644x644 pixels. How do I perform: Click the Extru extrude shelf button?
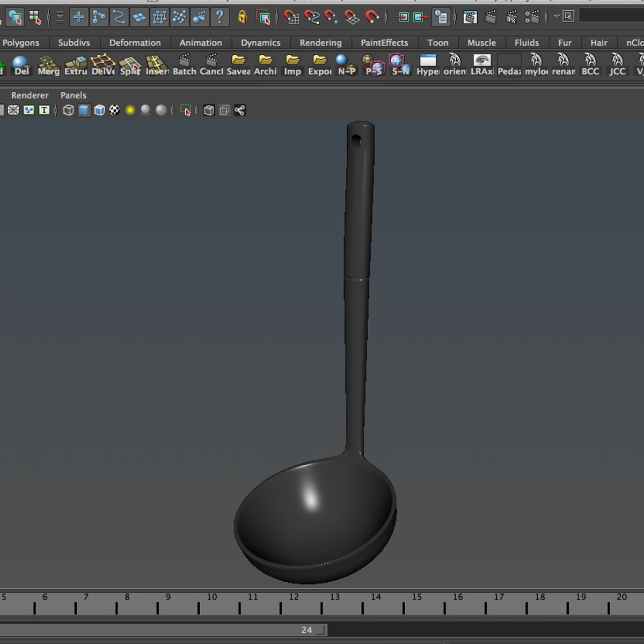(x=76, y=65)
